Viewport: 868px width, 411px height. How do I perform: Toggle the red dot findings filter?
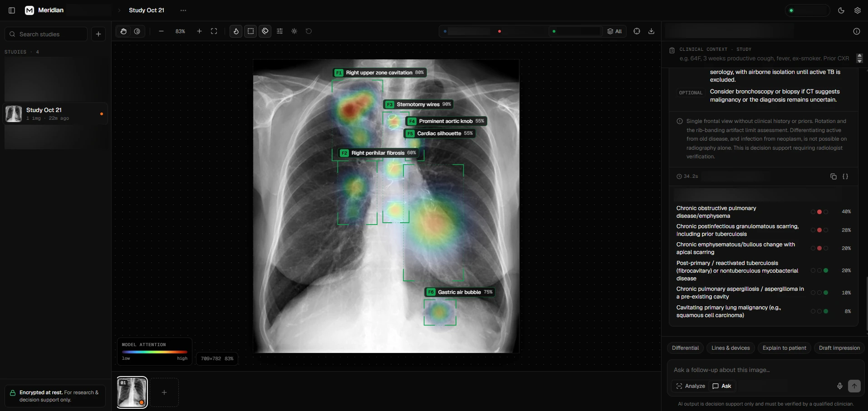click(500, 31)
